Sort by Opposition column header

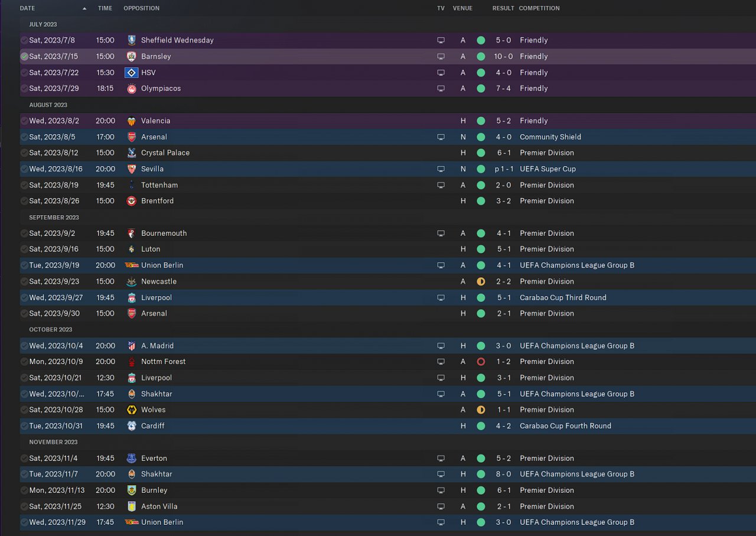142,8
